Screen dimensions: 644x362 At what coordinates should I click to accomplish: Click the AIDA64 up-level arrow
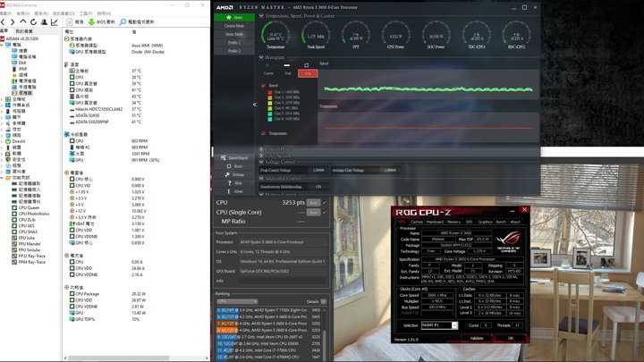click(x=23, y=21)
